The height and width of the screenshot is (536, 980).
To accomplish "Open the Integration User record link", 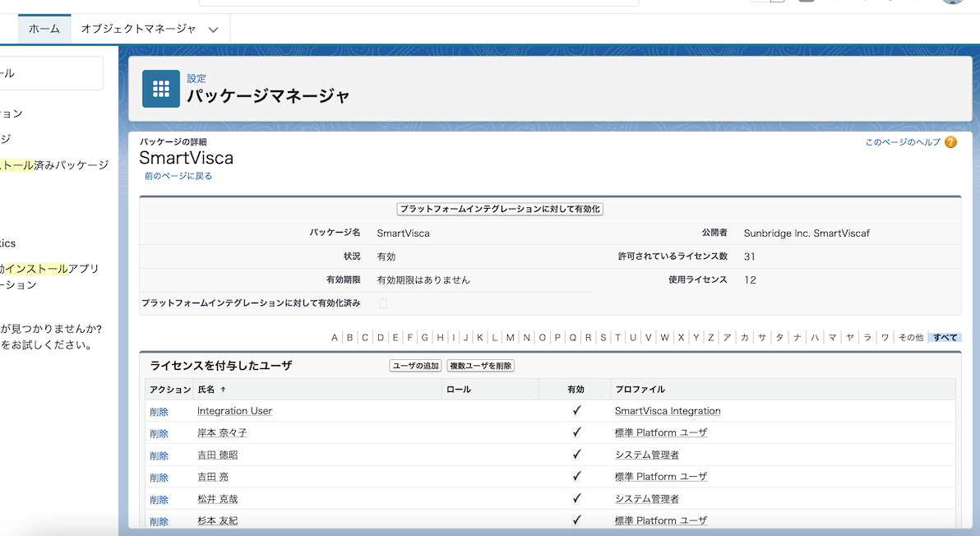I will 234,410.
